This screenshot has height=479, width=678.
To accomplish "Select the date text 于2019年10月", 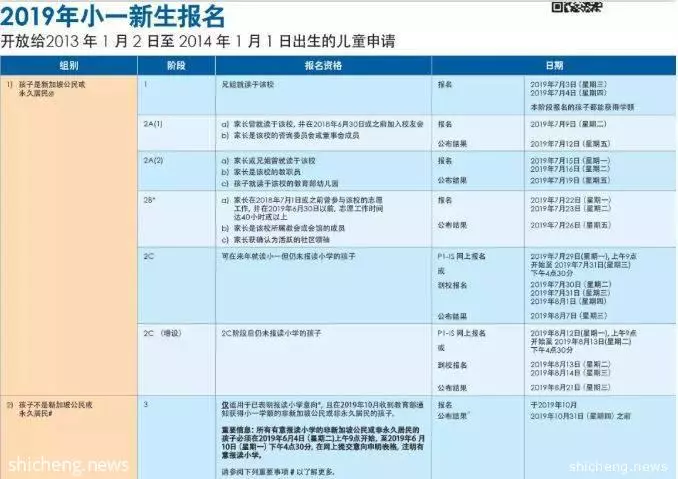I will pyautogui.click(x=553, y=405).
